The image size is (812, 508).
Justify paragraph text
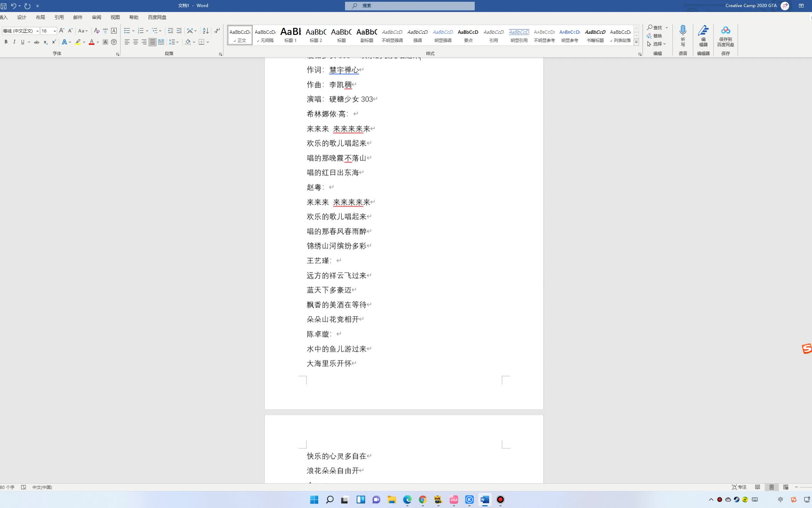152,42
